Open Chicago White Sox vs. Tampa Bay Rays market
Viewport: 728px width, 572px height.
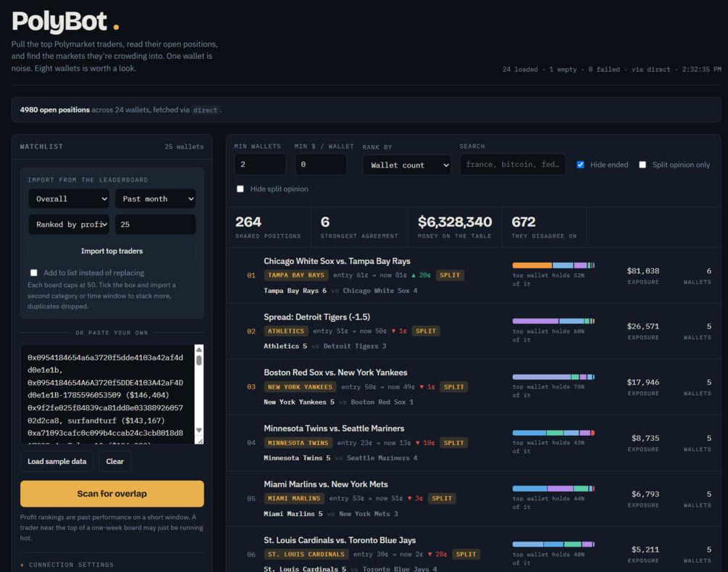click(x=337, y=261)
